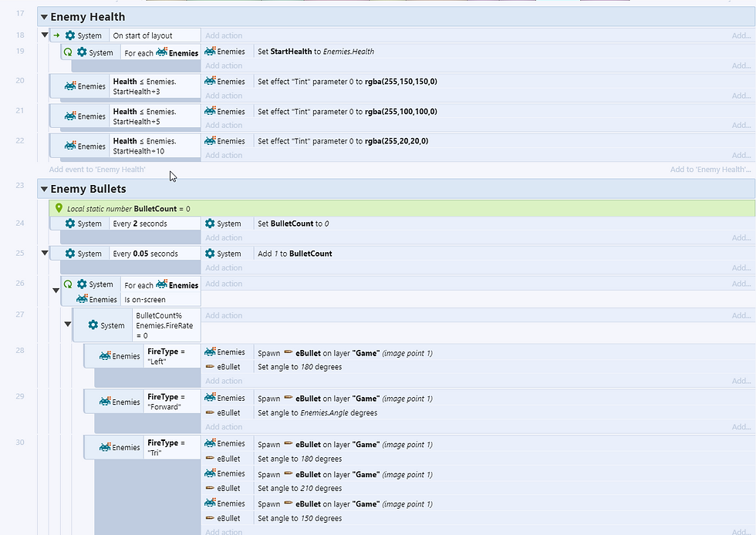Click System gear icon of Add 1 to BulletCount

(x=210, y=253)
